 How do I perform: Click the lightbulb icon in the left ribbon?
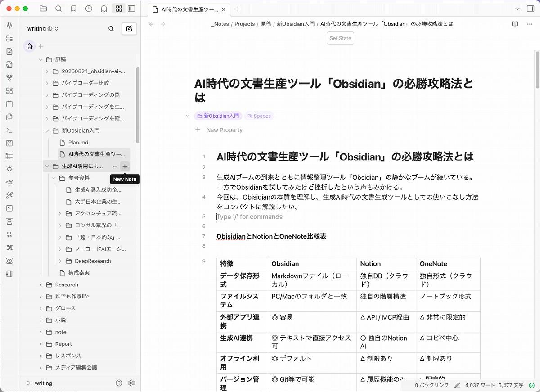pos(9,169)
